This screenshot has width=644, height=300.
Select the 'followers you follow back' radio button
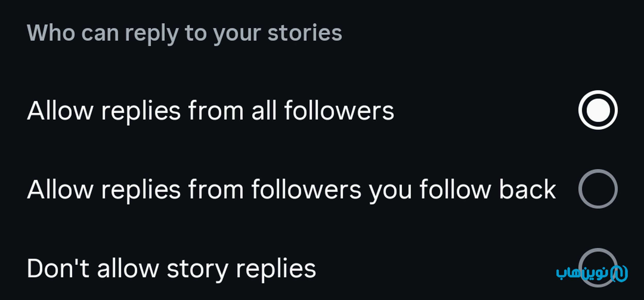point(598,189)
